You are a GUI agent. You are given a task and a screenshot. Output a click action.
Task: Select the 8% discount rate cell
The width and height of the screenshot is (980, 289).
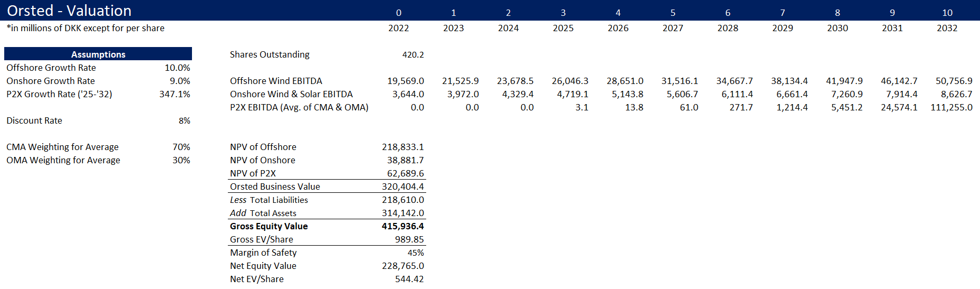pyautogui.click(x=185, y=120)
